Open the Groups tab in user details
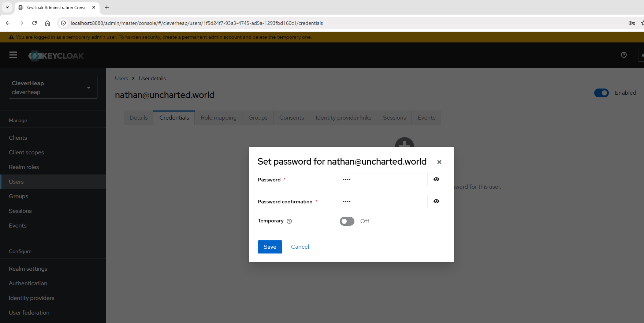 (x=258, y=118)
